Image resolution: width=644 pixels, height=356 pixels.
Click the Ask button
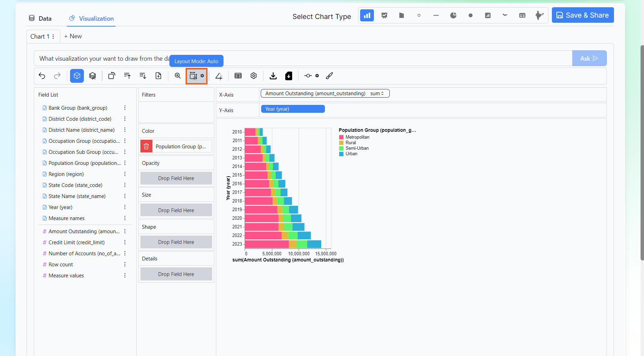coord(589,59)
